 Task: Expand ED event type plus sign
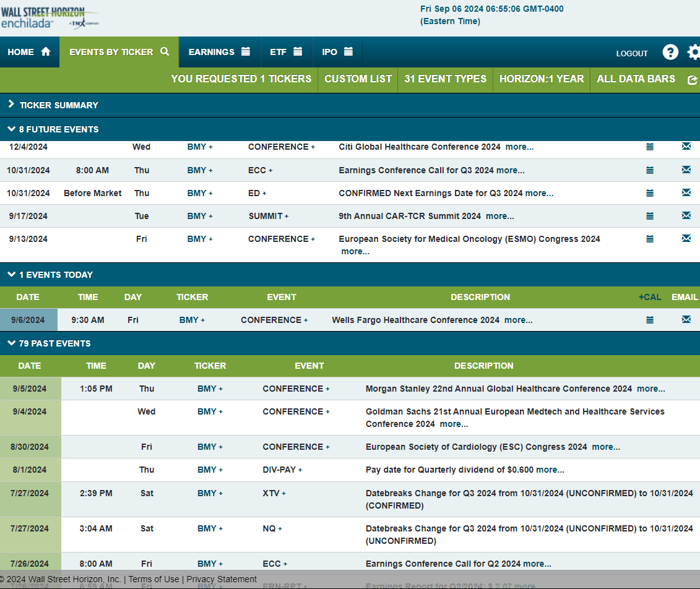264,194
